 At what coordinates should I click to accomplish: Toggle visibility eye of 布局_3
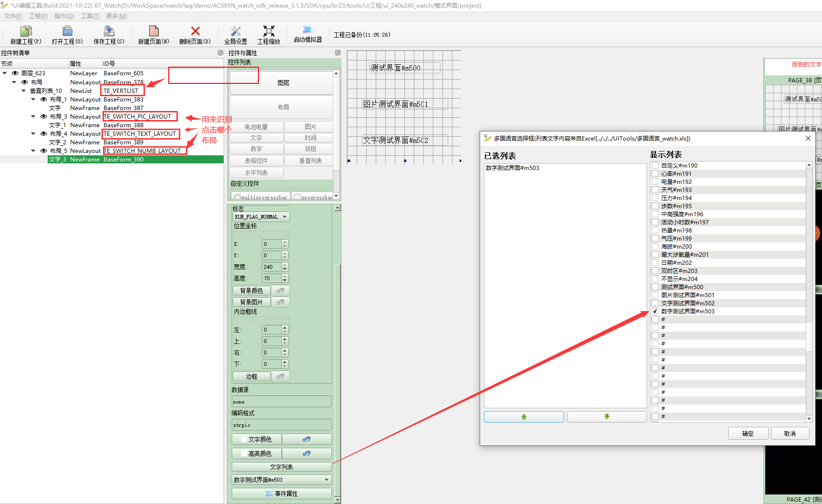click(x=43, y=117)
